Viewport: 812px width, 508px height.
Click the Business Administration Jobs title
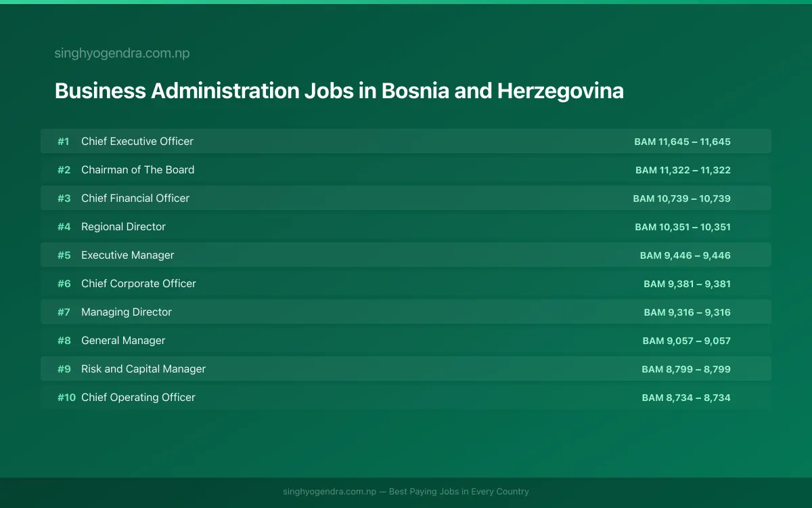click(339, 91)
